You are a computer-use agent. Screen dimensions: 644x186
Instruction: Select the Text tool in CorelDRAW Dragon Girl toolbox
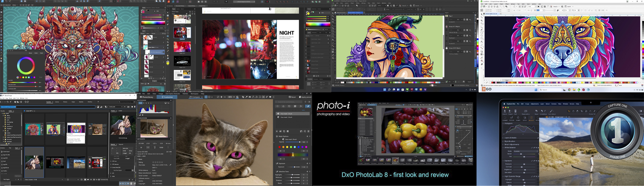click(333, 39)
